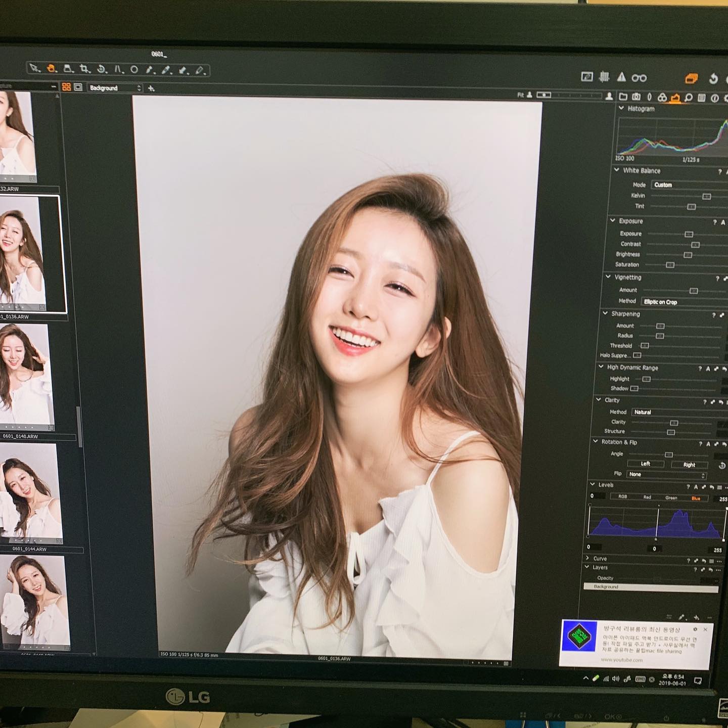This screenshot has width=728, height=728.
Task: Collapse the Sharpening panel
Action: 605,313
